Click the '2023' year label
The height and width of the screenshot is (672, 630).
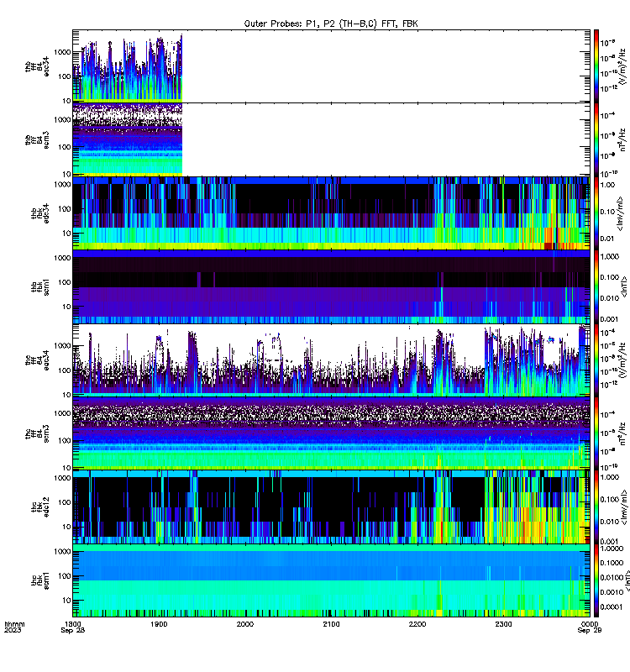(x=13, y=630)
